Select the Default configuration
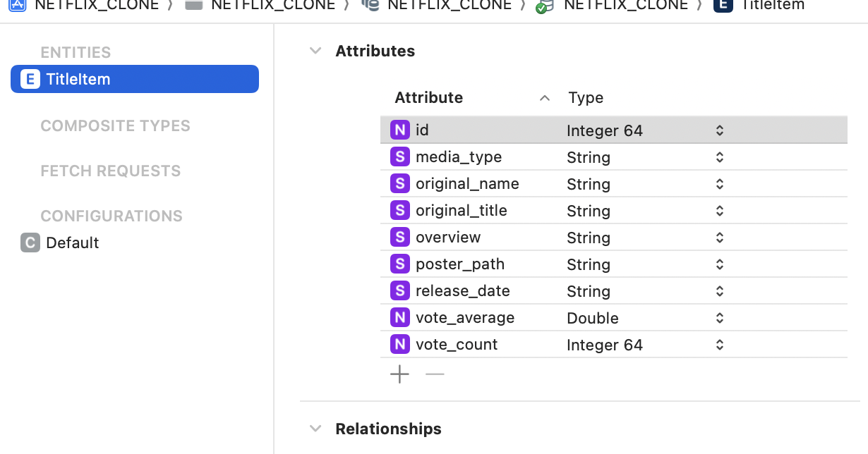 point(72,243)
